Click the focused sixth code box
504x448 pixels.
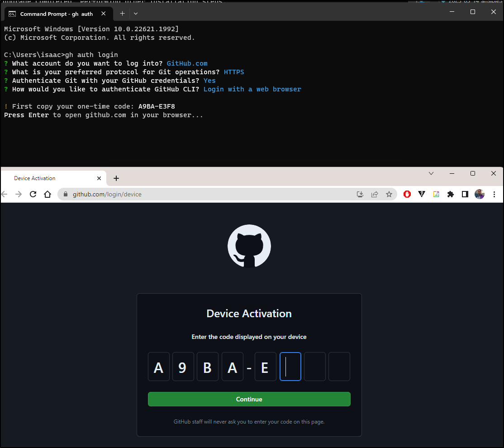[x=290, y=367]
